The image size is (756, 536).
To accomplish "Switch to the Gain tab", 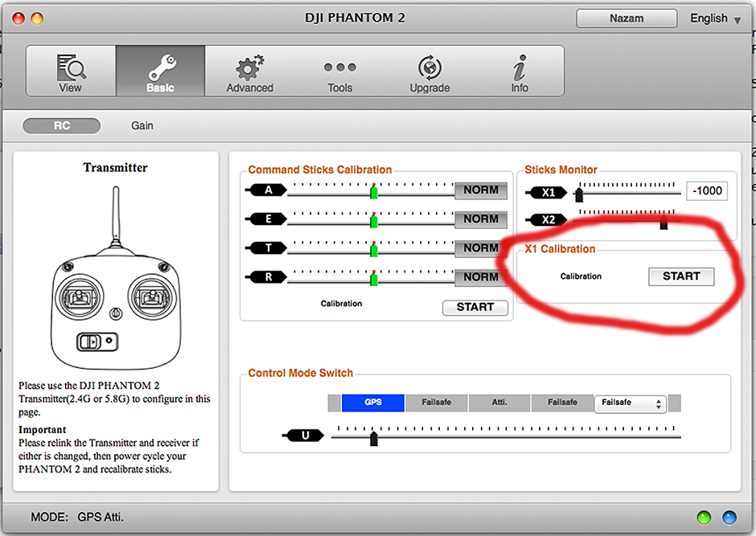I will coord(142,125).
